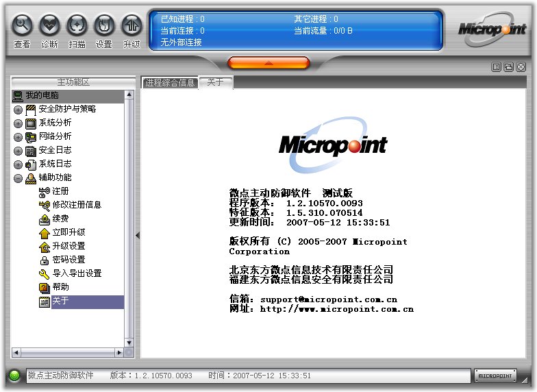Open the http://www.micropoint.com.cn website link
This screenshot has height=392, width=537.
click(x=337, y=309)
